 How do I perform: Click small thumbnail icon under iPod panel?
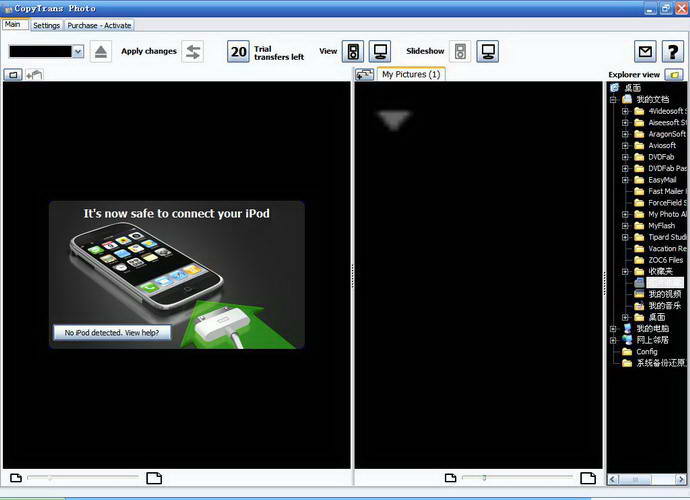click(16, 478)
